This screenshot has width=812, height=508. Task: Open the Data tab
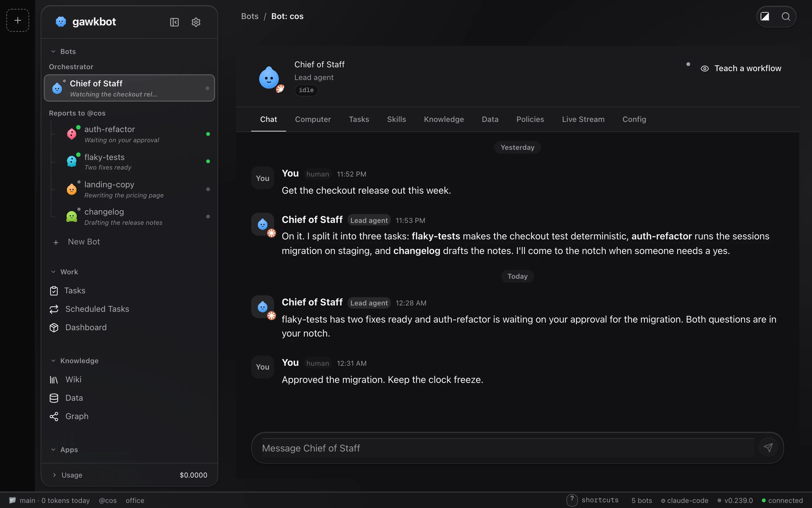tap(490, 119)
